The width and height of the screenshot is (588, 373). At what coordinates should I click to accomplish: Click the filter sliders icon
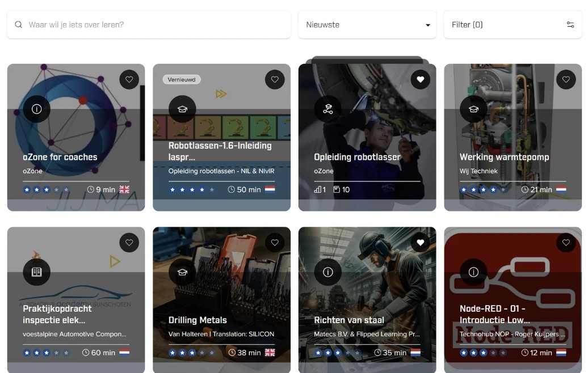(570, 25)
